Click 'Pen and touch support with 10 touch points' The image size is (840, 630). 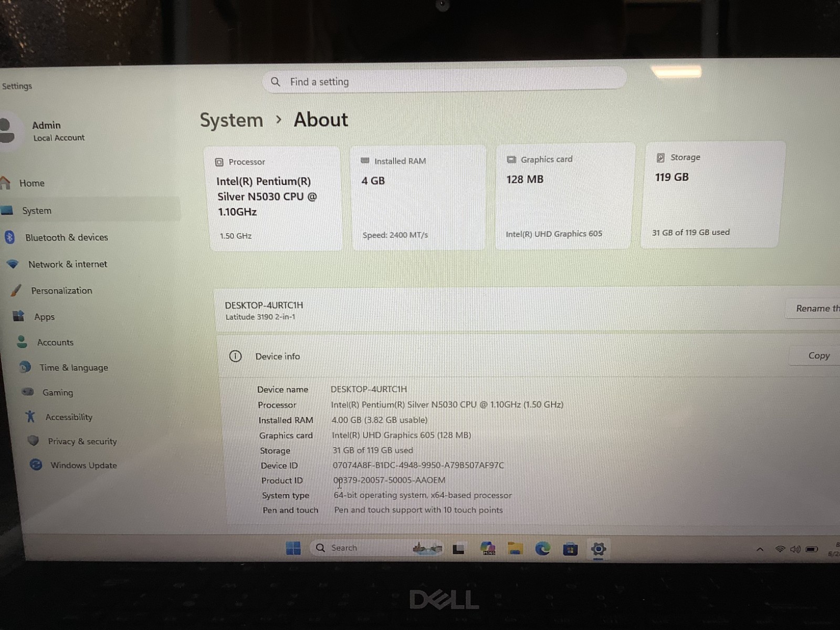click(x=418, y=510)
